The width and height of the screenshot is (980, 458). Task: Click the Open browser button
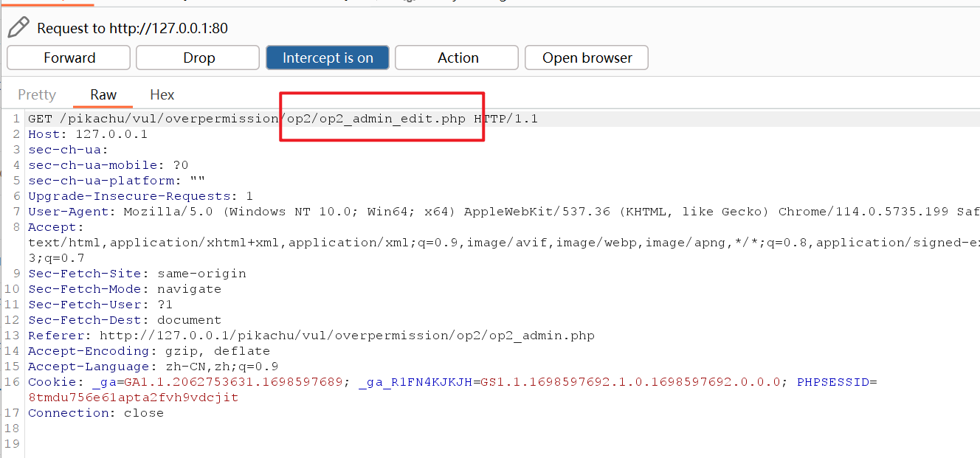[x=587, y=58]
